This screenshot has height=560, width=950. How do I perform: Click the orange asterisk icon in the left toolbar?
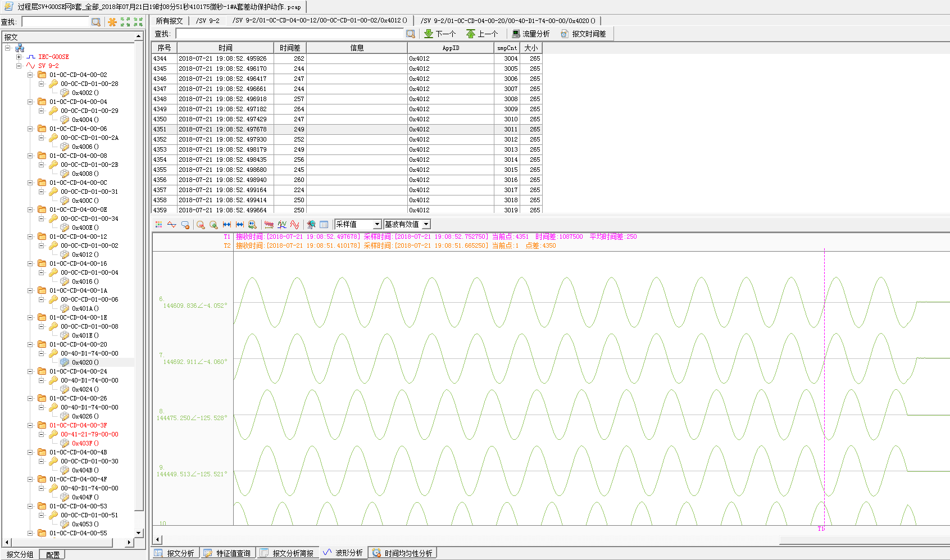tap(112, 22)
